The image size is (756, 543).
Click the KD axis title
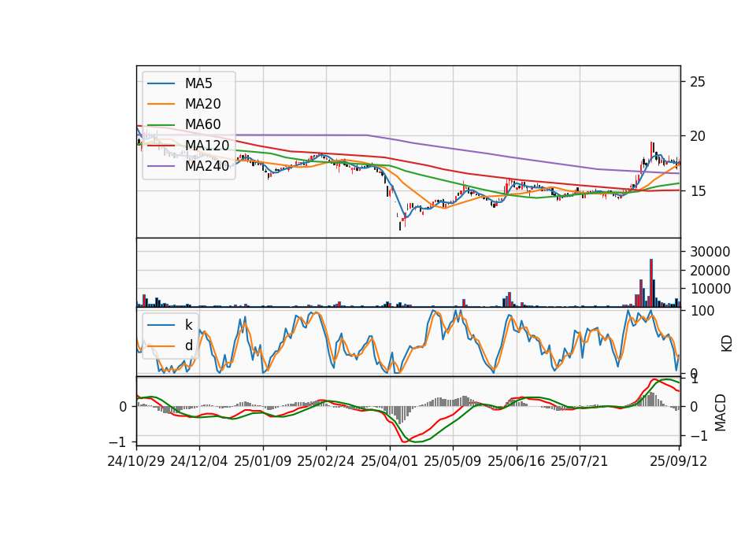tap(727, 344)
